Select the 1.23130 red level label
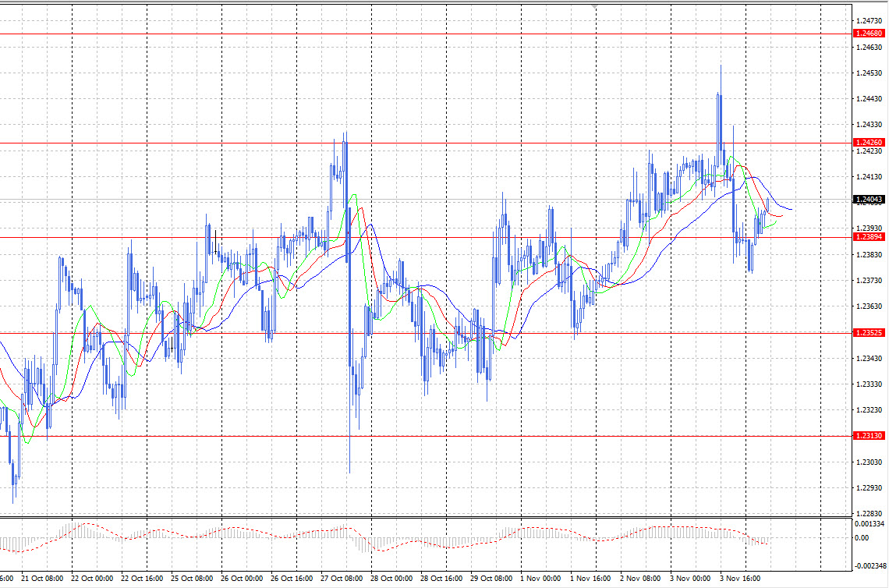The height and width of the screenshot is (588, 889). (869, 436)
